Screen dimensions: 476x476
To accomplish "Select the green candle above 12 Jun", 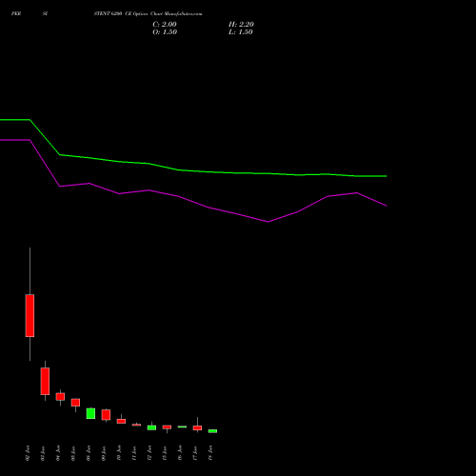I will [151, 427].
